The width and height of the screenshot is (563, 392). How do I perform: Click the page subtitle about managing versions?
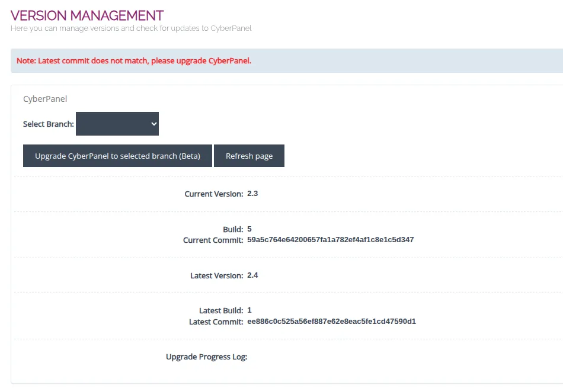(x=131, y=28)
